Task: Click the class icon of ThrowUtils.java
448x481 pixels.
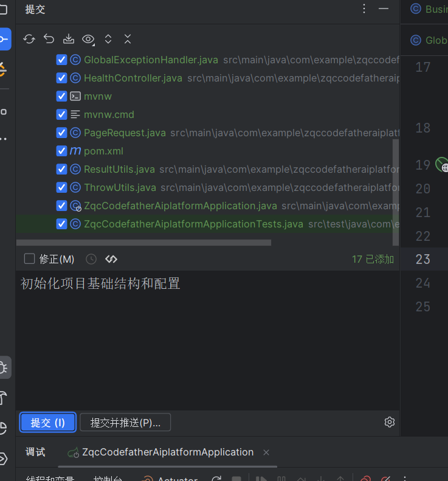Action: pos(75,187)
